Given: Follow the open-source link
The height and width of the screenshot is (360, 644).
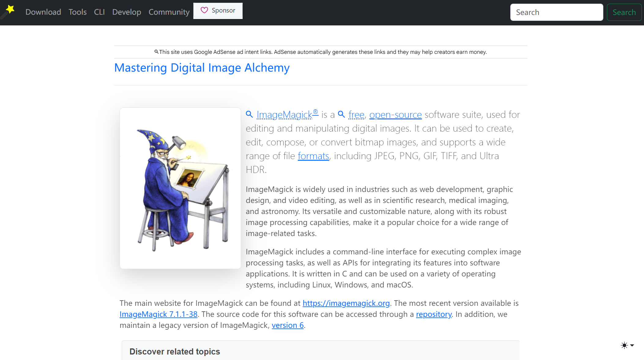Looking at the screenshot, I should tap(395, 114).
